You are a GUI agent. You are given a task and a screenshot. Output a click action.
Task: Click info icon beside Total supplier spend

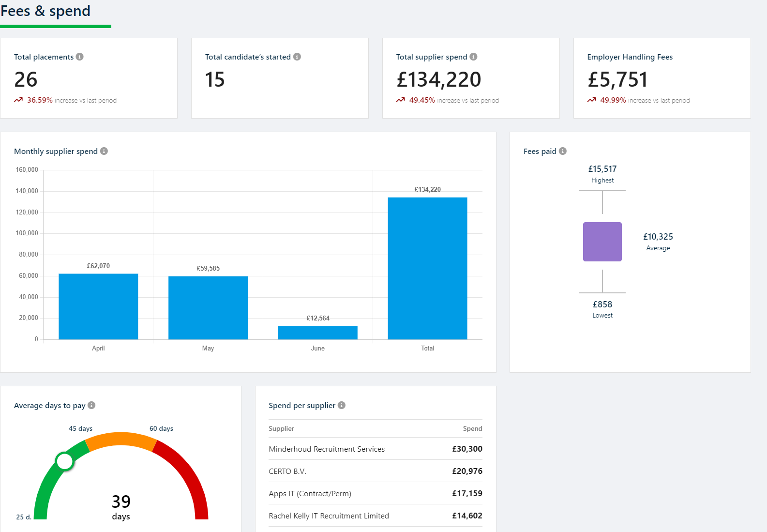[473, 57]
